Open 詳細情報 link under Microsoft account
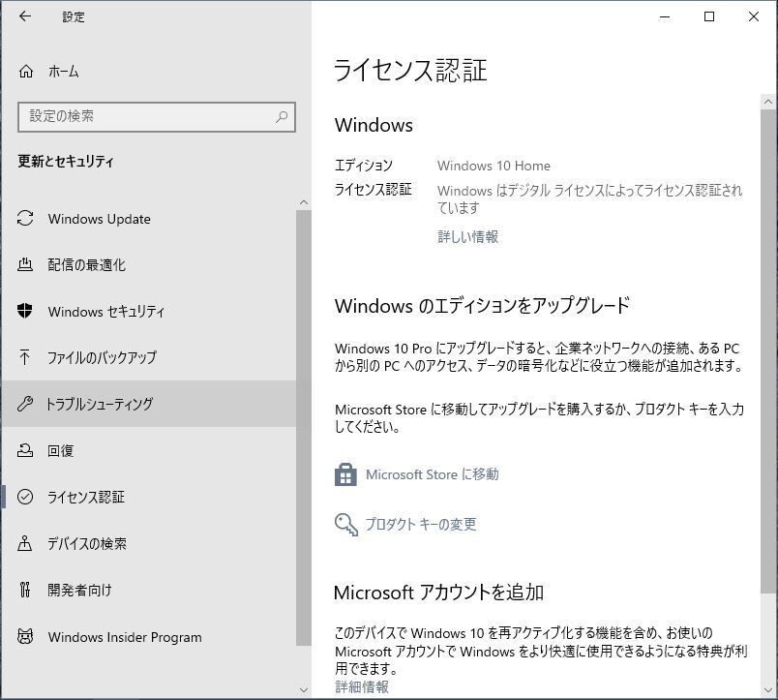Image resolution: width=778 pixels, height=700 pixels. 362,686
